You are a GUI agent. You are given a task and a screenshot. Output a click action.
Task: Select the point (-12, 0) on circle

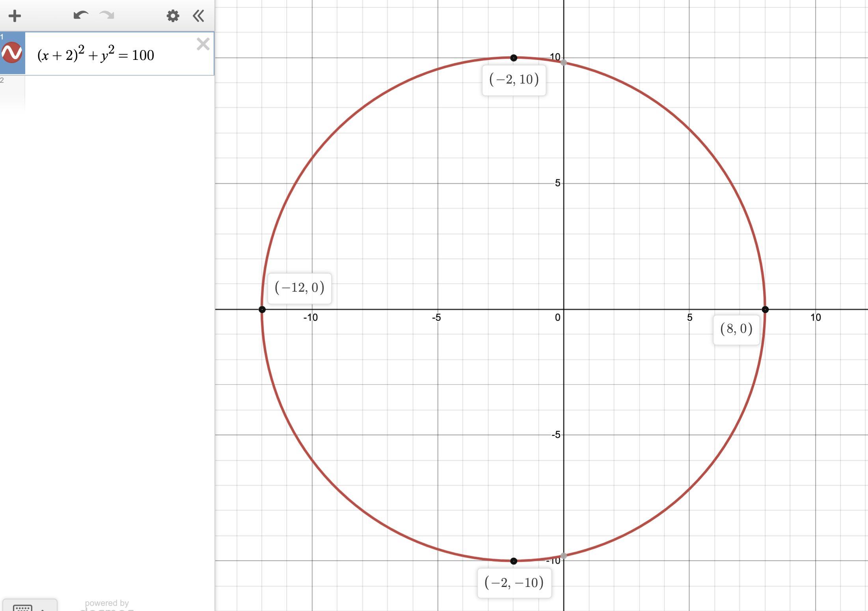click(x=262, y=309)
